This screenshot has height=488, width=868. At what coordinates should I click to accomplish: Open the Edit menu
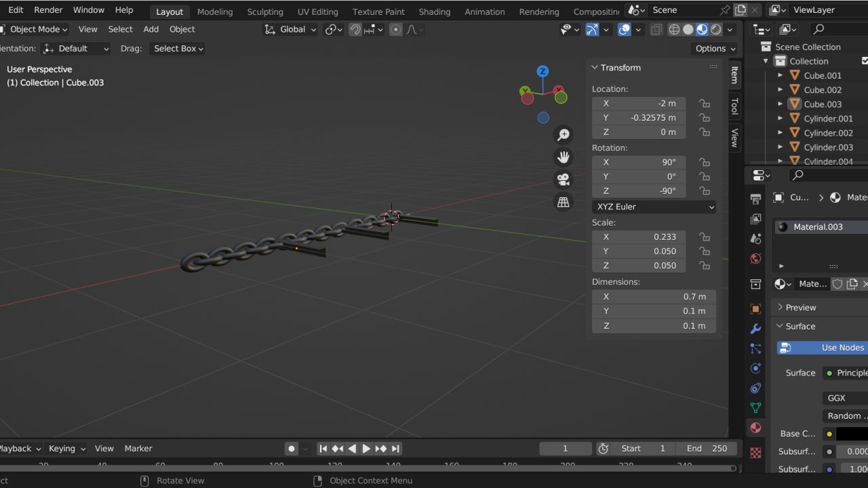[16, 10]
